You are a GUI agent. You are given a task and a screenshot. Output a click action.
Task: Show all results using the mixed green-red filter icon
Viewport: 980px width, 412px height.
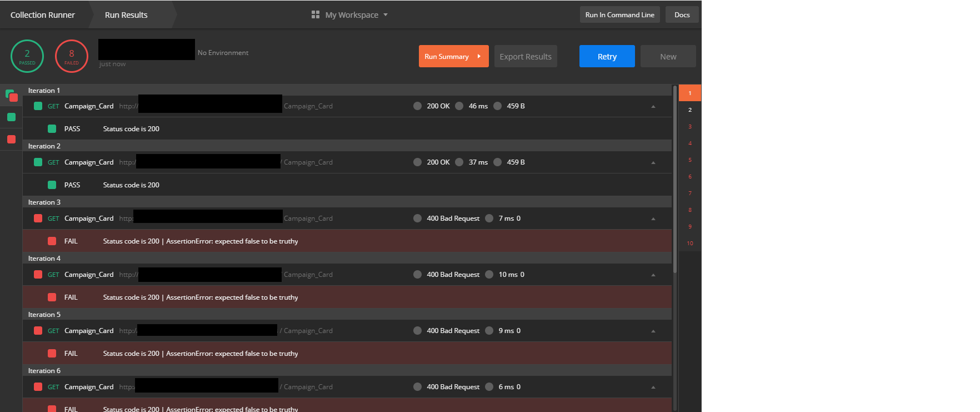tap(12, 96)
